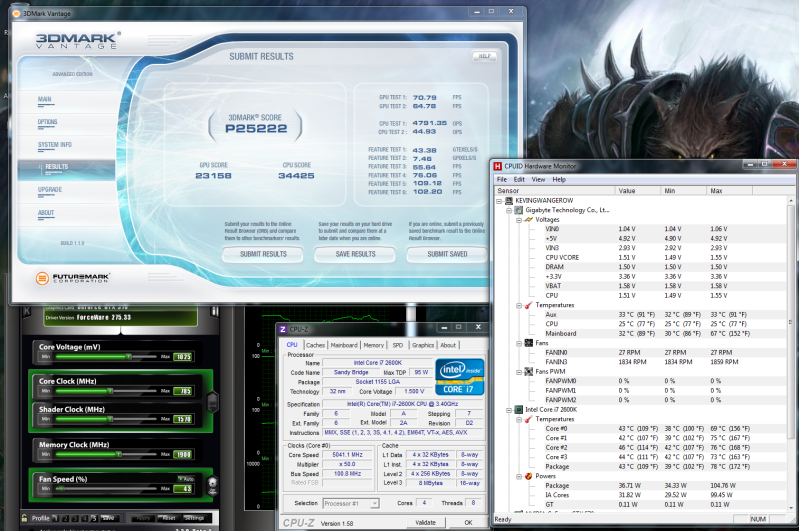The width and height of the screenshot is (799, 531).
Task: Click OK button in CPU-Z
Action: [x=468, y=522]
